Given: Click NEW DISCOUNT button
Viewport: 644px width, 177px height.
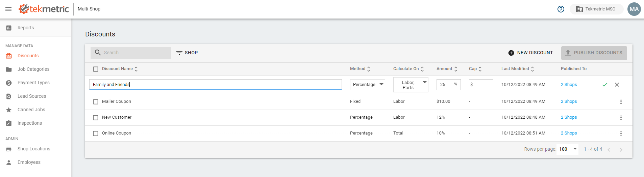Looking at the screenshot, I should click(530, 53).
